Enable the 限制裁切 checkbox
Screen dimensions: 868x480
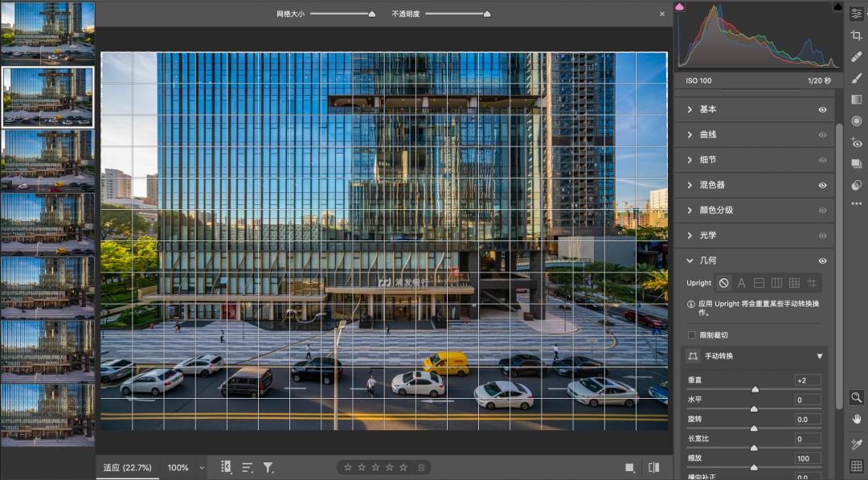tap(692, 335)
